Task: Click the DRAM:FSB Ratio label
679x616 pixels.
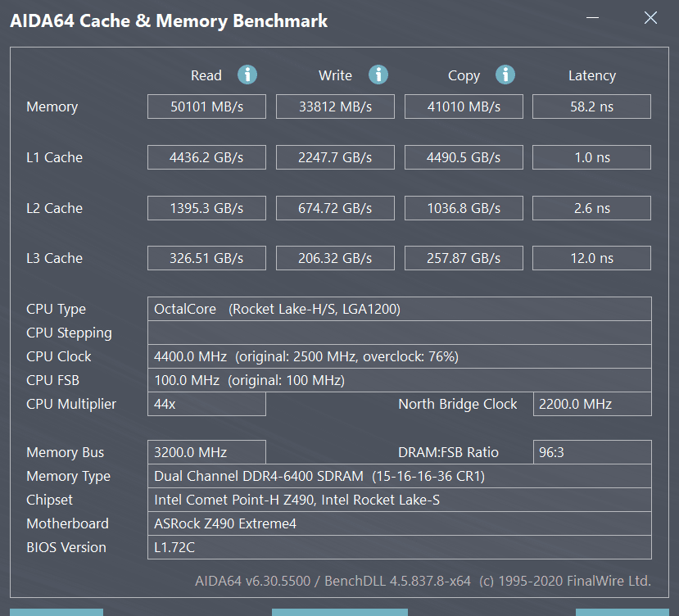Action: (448, 452)
